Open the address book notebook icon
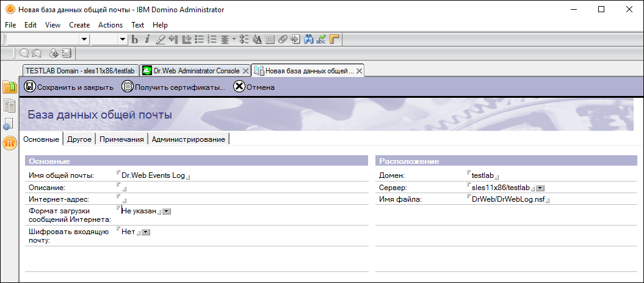Screen dimensions: 644x283 coord(67,53)
